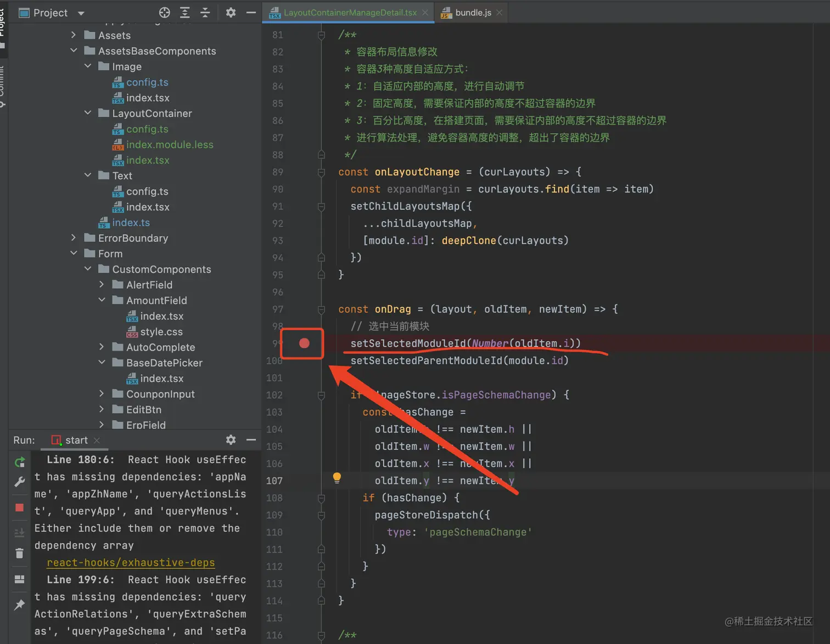
Task: Expand the Assets folder
Action: pyautogui.click(x=74, y=35)
